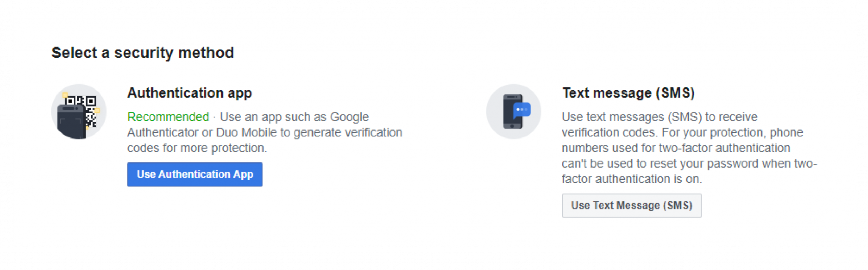
Task: Click the 'Authentication app' title text
Action: (190, 93)
